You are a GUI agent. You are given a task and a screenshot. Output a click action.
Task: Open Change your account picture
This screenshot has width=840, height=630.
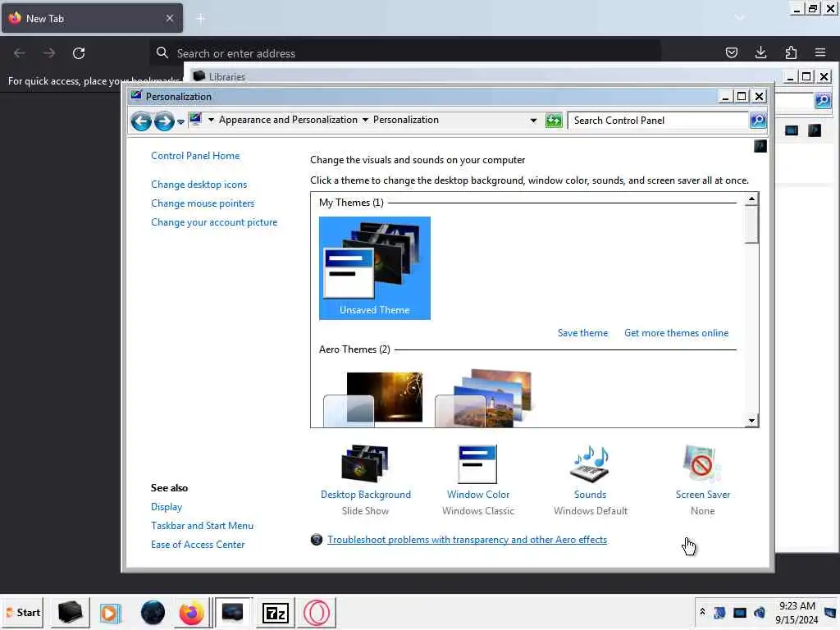tap(214, 222)
